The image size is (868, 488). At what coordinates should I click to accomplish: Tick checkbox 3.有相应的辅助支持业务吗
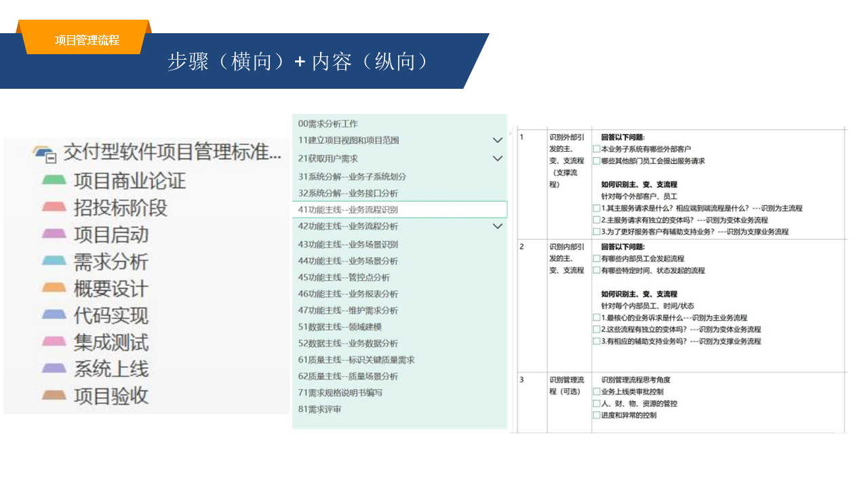[596, 342]
